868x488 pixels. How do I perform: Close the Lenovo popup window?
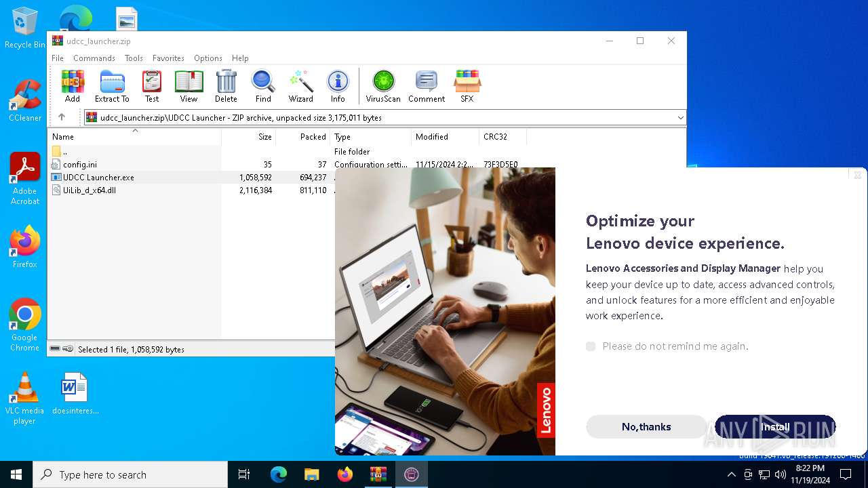point(857,175)
